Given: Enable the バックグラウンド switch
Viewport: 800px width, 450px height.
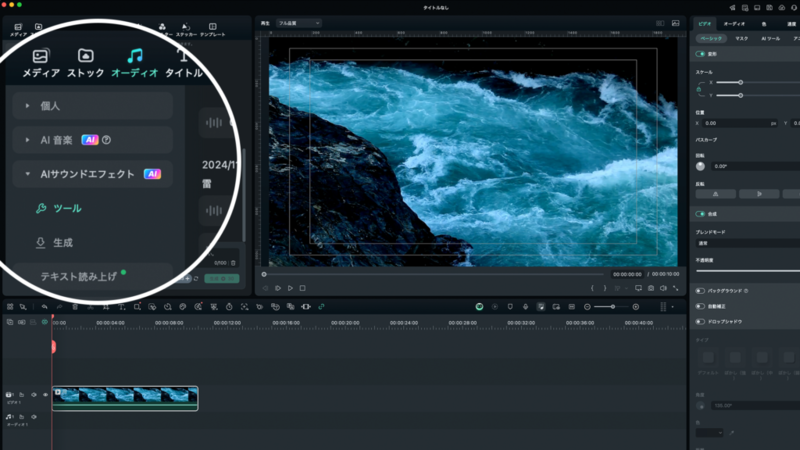Looking at the screenshot, I should click(x=700, y=291).
